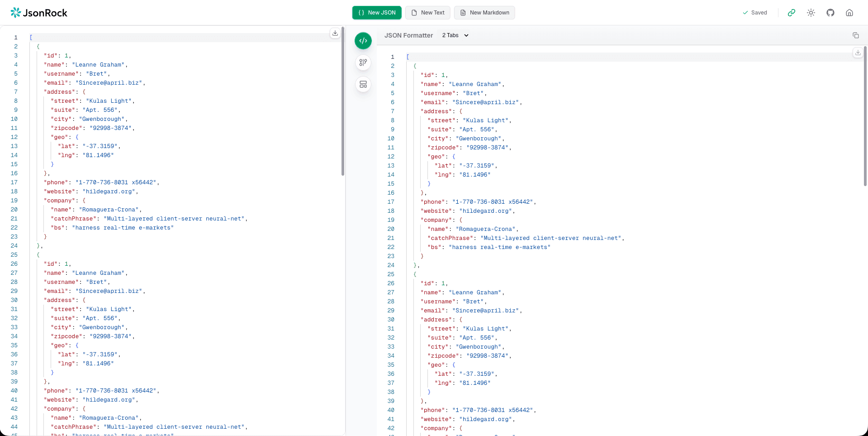
Task: Create a New Text document
Action: click(x=427, y=13)
